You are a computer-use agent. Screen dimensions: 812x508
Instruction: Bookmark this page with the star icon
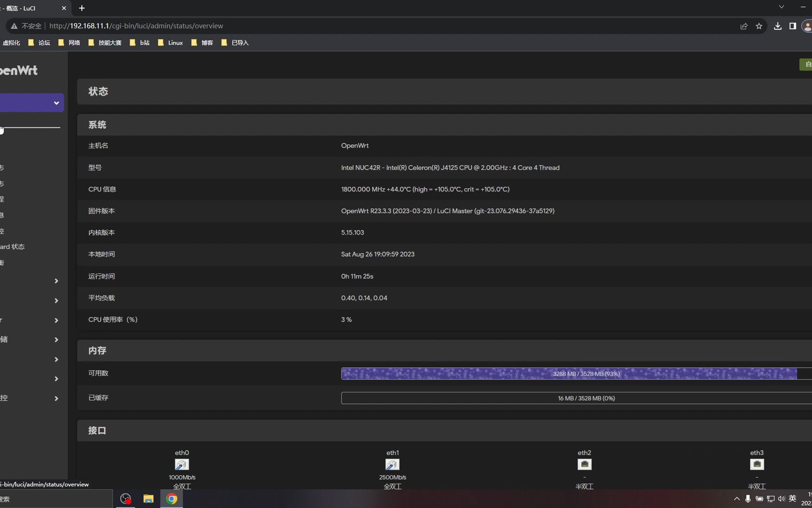coord(759,26)
